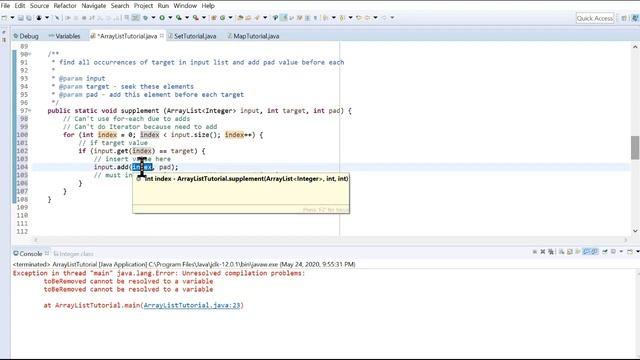The image size is (640, 360).
Task: Click the Debug (bug) launch icon
Action: click(x=145, y=18)
